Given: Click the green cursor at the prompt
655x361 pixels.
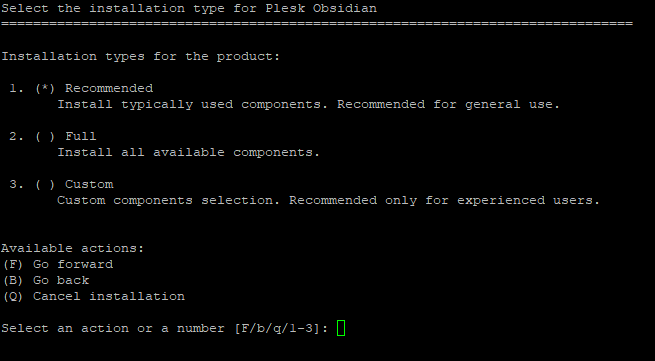Looking at the screenshot, I should 341,328.
